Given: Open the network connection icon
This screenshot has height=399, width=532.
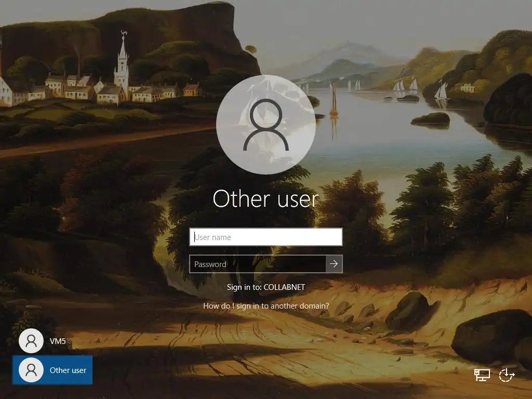Looking at the screenshot, I should 482,375.
